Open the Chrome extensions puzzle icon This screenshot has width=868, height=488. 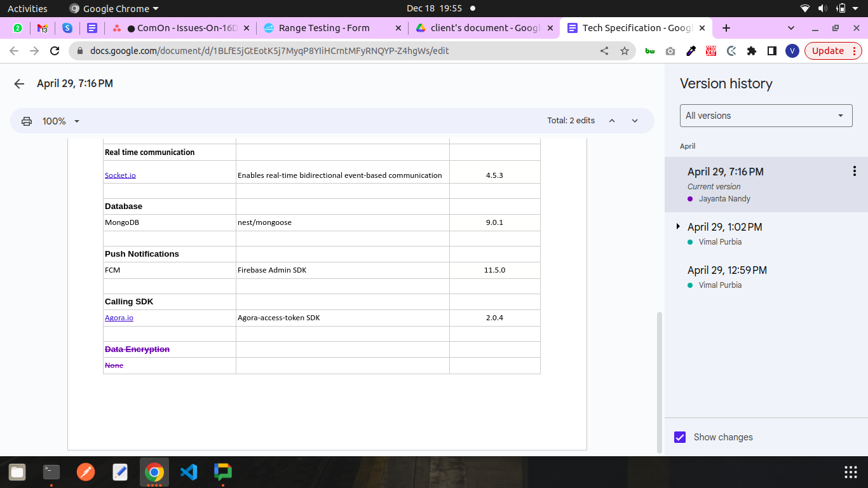tap(752, 51)
